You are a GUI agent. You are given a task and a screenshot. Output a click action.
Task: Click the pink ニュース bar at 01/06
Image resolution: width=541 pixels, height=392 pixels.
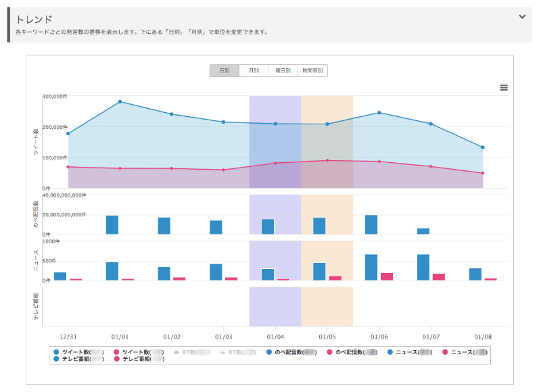(x=387, y=276)
